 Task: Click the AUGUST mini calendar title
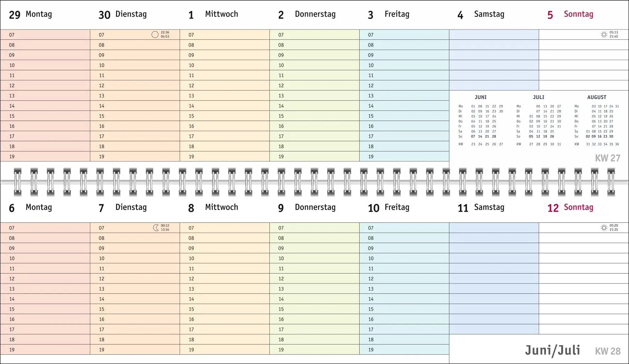click(x=597, y=97)
